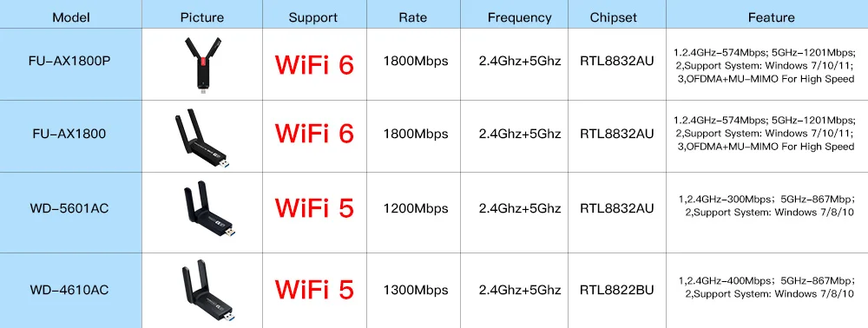Click the 1300Mbps rate cell
The image size is (868, 328).
coord(416,290)
